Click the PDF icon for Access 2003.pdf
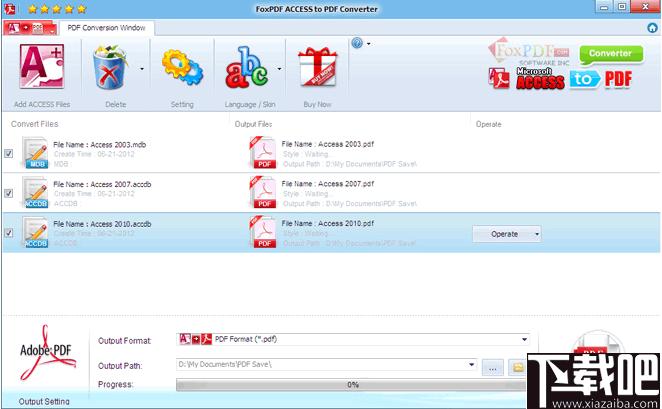The image size is (662, 409). [x=263, y=152]
